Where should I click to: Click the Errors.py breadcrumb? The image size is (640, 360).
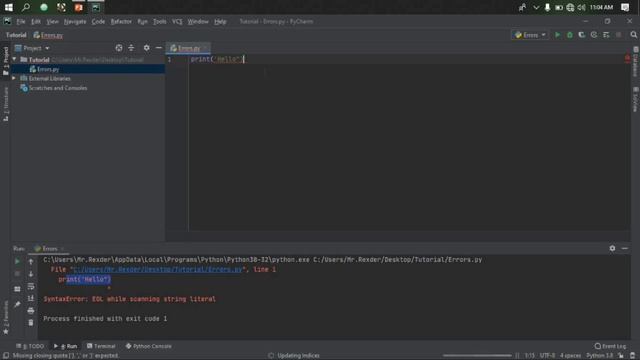[48, 35]
